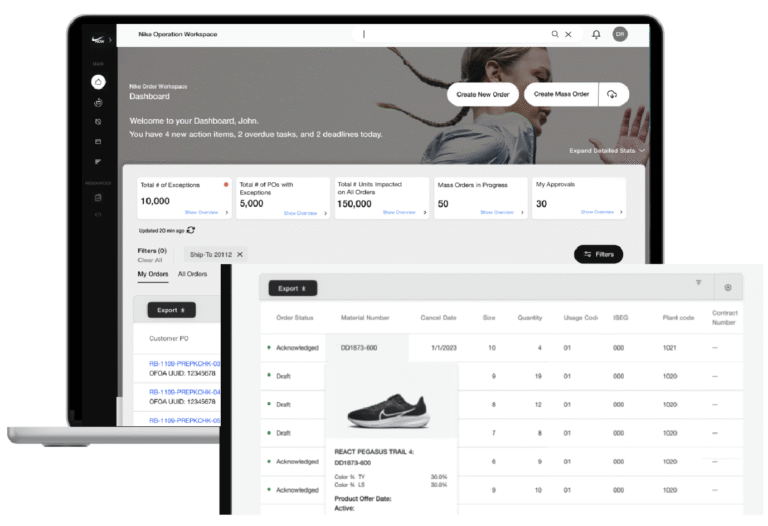
Task: Click the Size column header
Action: (489, 318)
